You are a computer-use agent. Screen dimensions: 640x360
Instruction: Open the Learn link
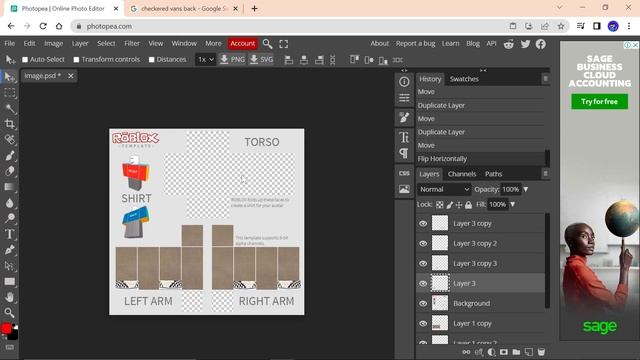(451, 43)
